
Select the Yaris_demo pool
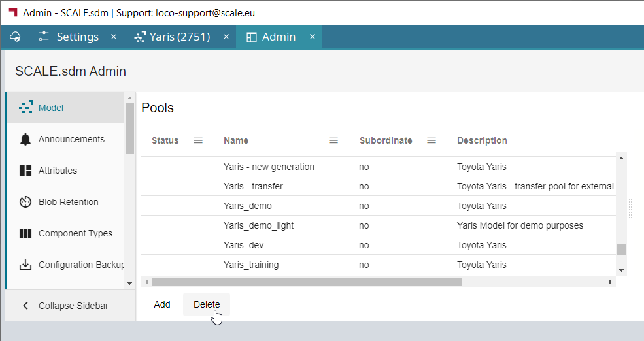coord(379,206)
